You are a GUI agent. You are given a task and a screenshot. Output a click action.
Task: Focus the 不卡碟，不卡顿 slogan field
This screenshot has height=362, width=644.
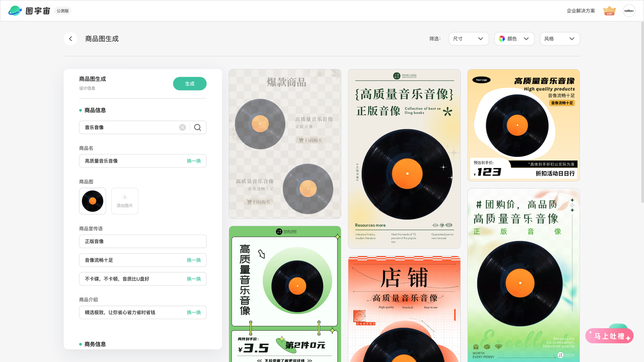(143, 279)
